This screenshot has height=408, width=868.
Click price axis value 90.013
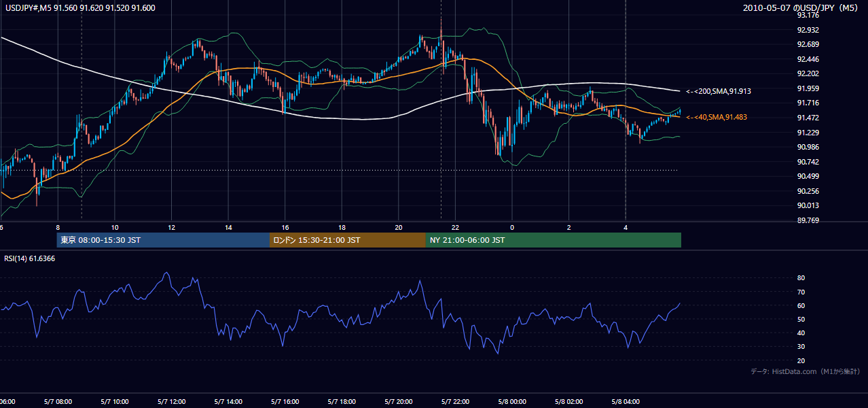808,205
